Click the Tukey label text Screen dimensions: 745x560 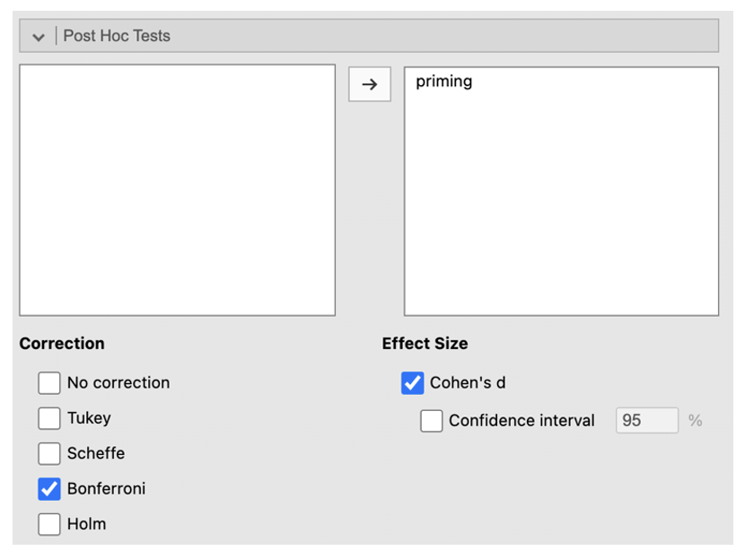click(x=89, y=418)
